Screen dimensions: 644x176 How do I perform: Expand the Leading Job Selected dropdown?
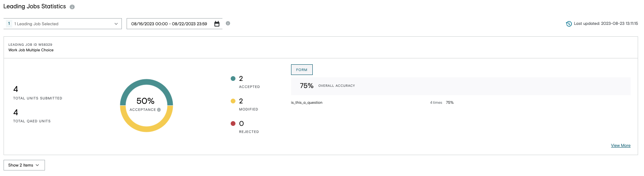[x=116, y=24]
